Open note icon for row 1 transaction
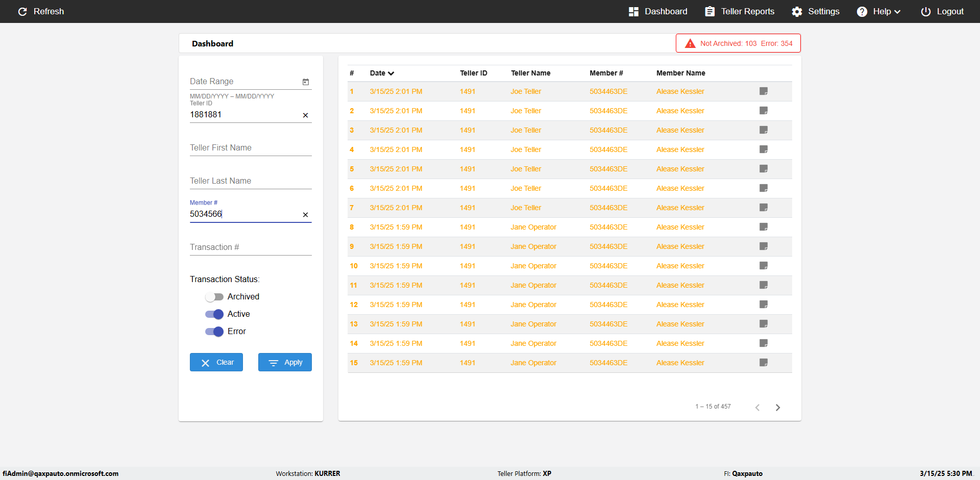Viewport: 980px width, 480px height. (x=764, y=91)
